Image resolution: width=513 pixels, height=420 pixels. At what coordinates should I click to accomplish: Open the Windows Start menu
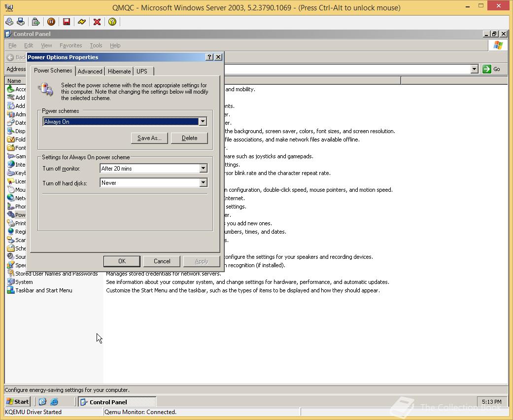pyautogui.click(x=18, y=402)
